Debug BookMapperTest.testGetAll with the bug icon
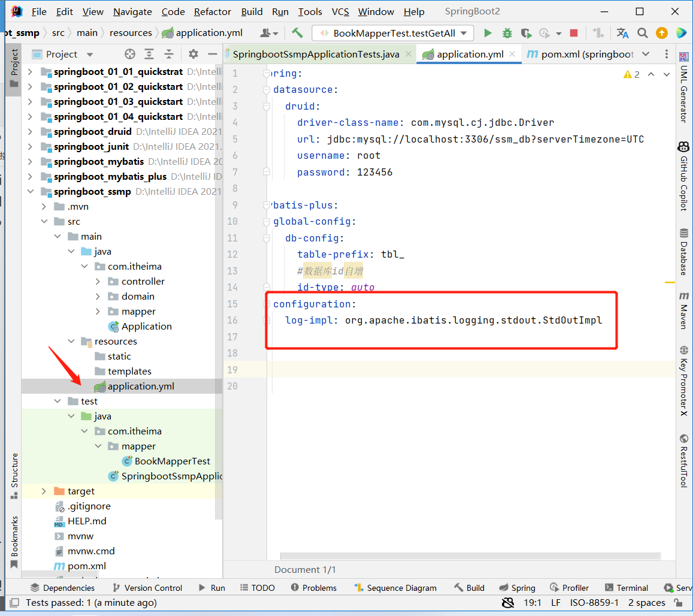This screenshot has width=693, height=616. pos(507,33)
